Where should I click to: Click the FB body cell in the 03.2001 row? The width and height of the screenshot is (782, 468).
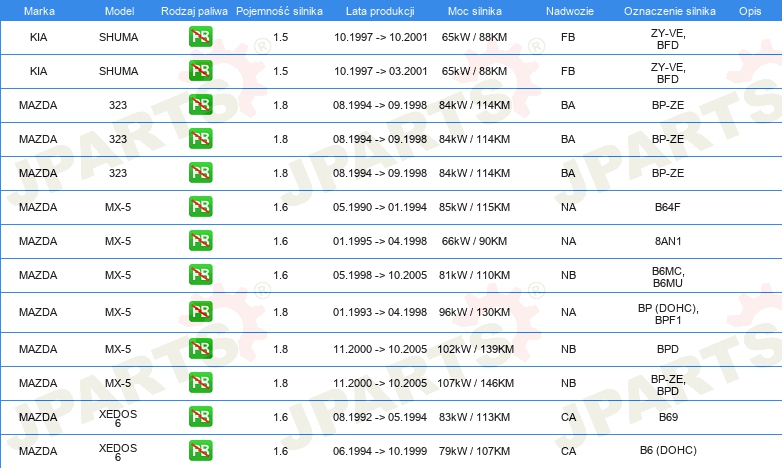point(568,71)
